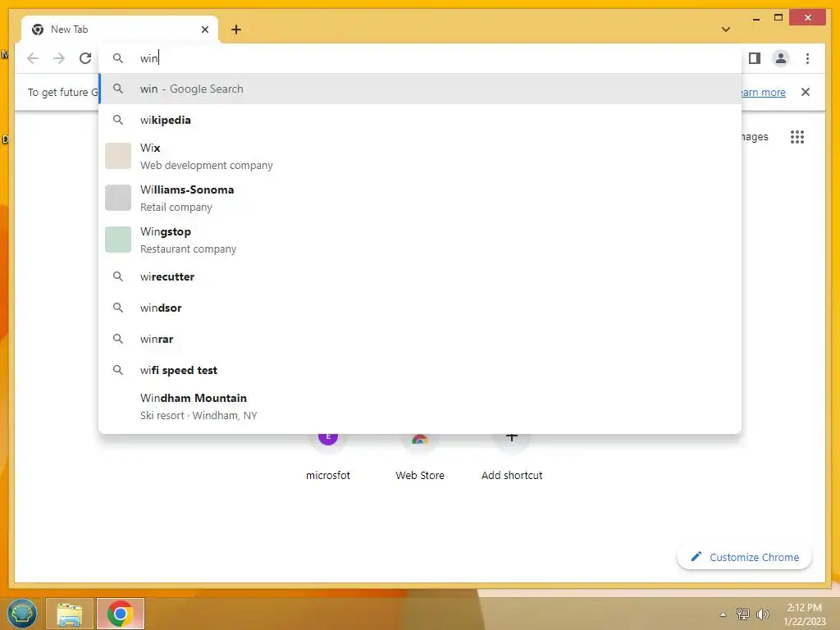Viewport: 840px width, 630px height.
Task: Open the tab search chevron
Action: pyautogui.click(x=726, y=30)
